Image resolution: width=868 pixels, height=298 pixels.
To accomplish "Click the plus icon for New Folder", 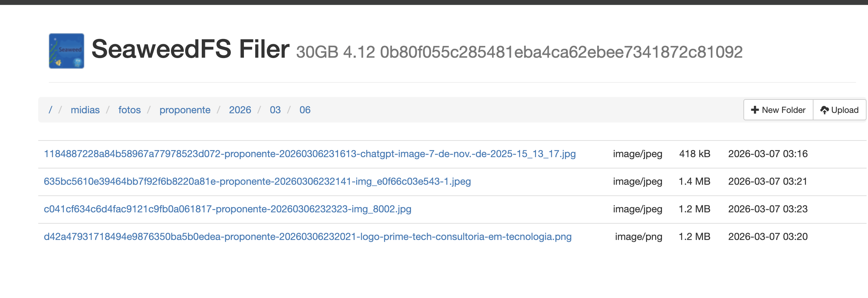I will click(755, 110).
